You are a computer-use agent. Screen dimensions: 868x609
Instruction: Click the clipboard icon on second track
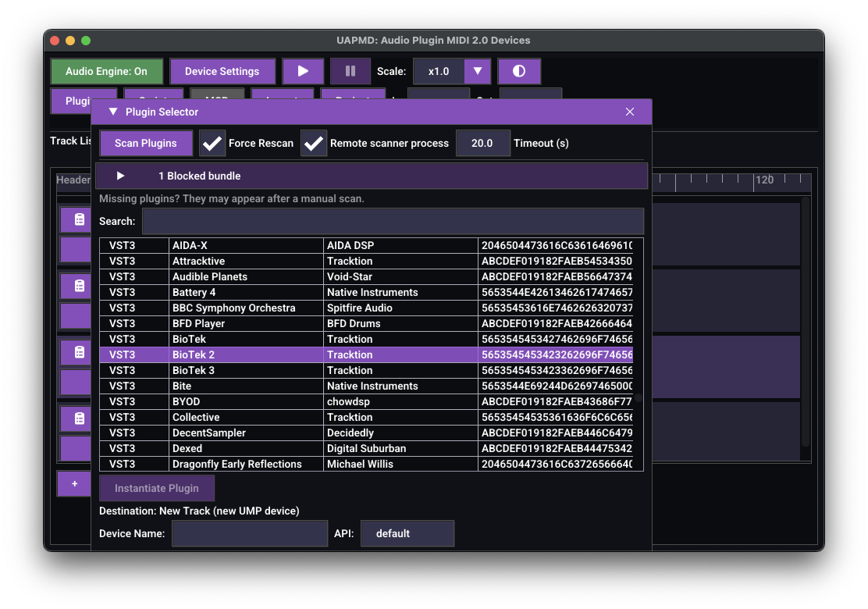(x=79, y=286)
